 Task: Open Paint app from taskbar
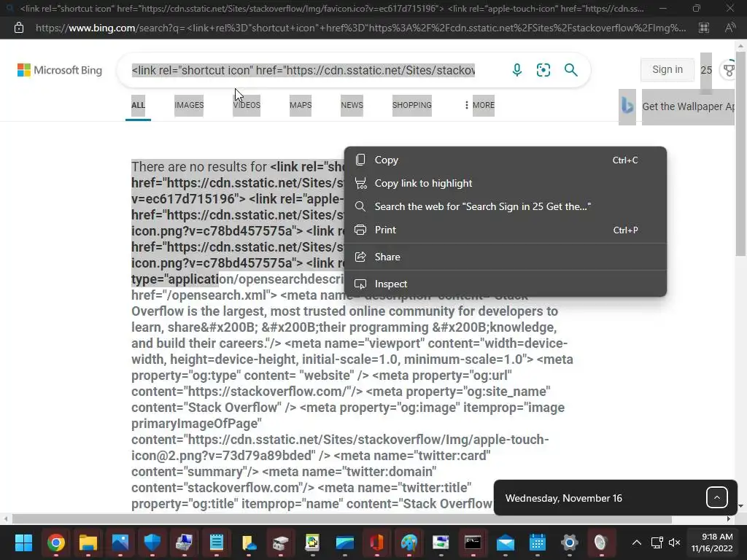(x=409, y=542)
